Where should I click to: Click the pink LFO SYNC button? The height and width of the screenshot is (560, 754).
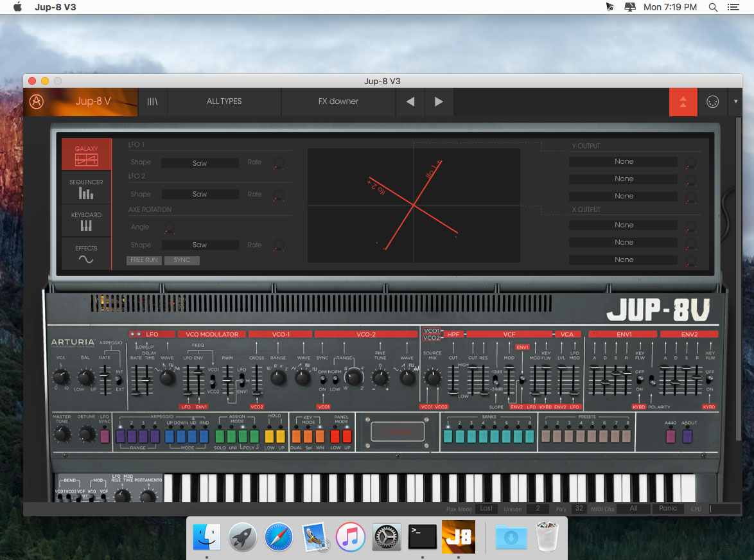pos(104,436)
